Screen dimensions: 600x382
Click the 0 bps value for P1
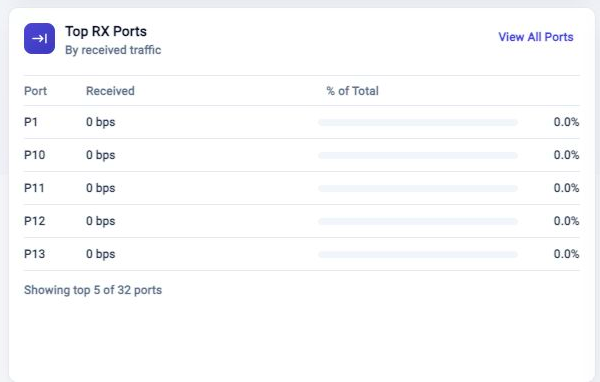[101, 122]
